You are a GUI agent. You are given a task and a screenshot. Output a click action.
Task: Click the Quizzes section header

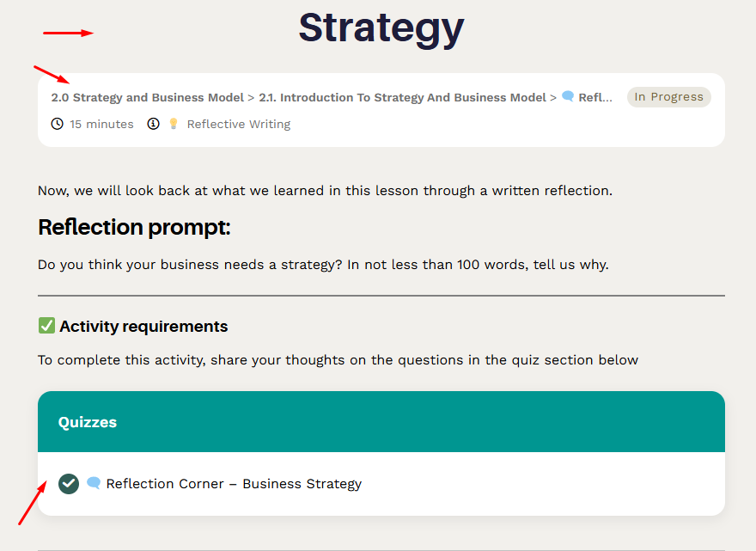(x=88, y=422)
